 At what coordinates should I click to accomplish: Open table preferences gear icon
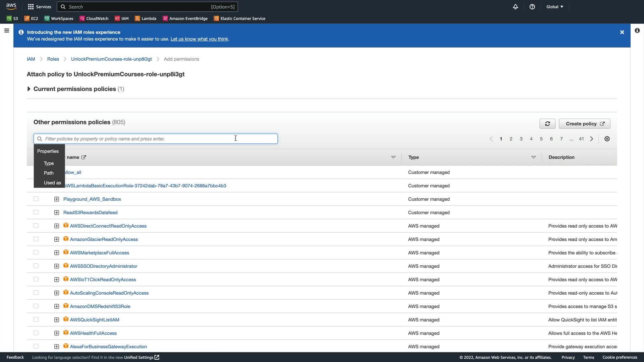point(607,139)
